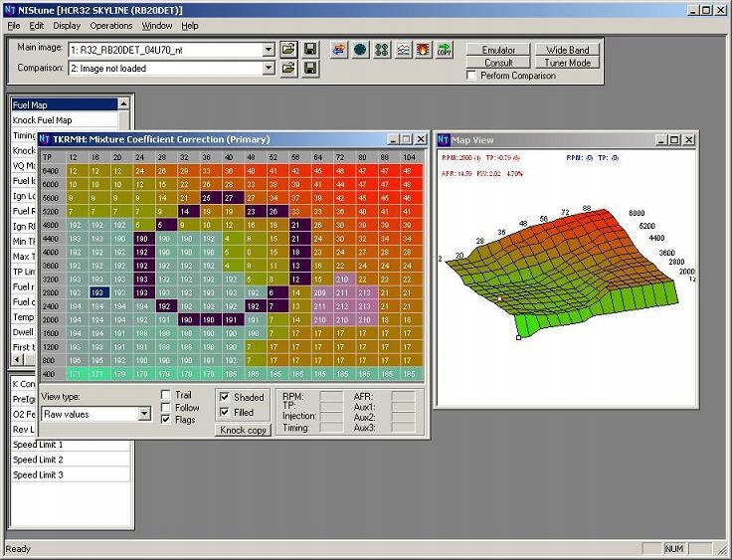Select Knock Fuel Map in the list

[65, 120]
